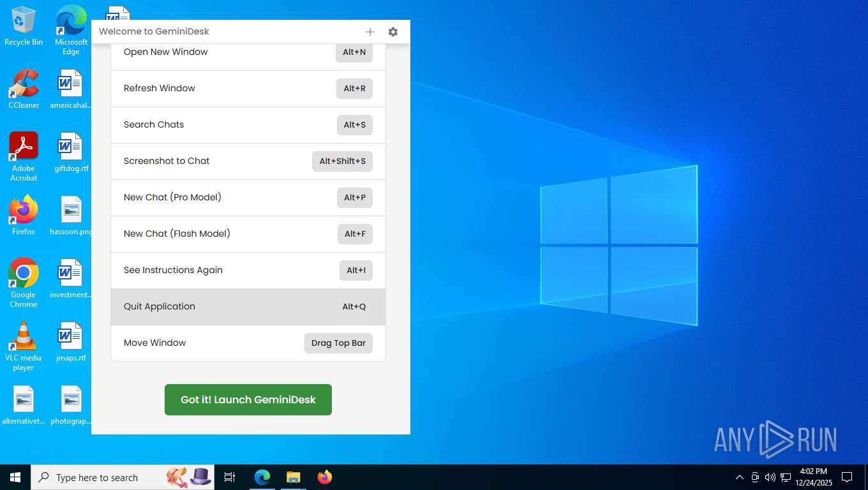This screenshot has height=490, width=868.
Task: Click the Drag Top Bar badge
Action: [x=338, y=343]
